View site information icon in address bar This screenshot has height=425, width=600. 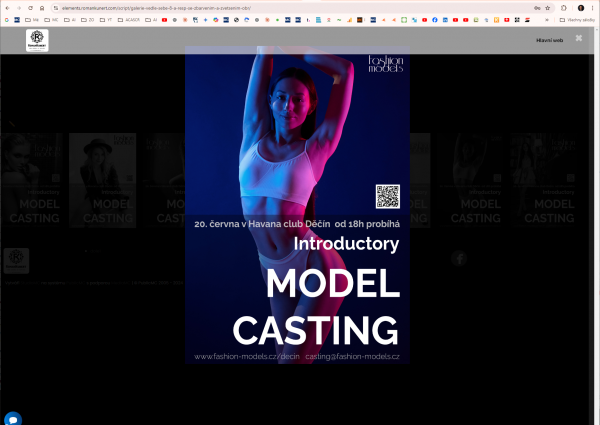pos(56,8)
